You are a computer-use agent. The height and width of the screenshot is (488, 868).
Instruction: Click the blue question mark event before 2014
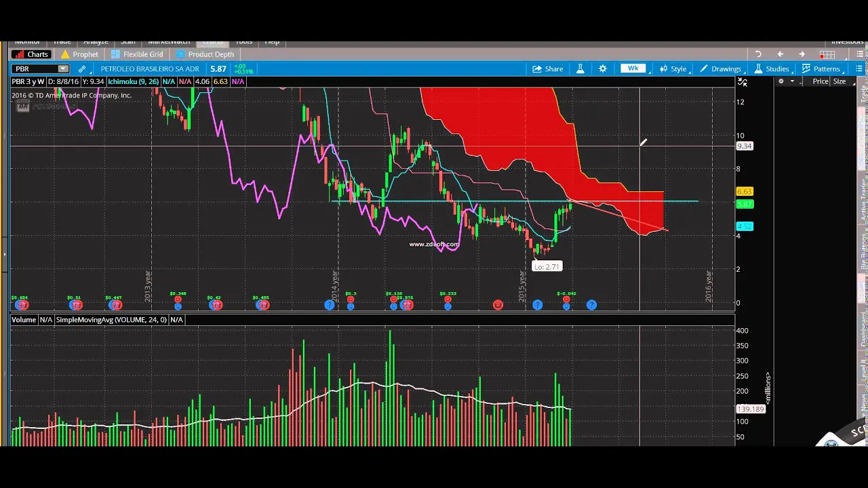coord(330,305)
